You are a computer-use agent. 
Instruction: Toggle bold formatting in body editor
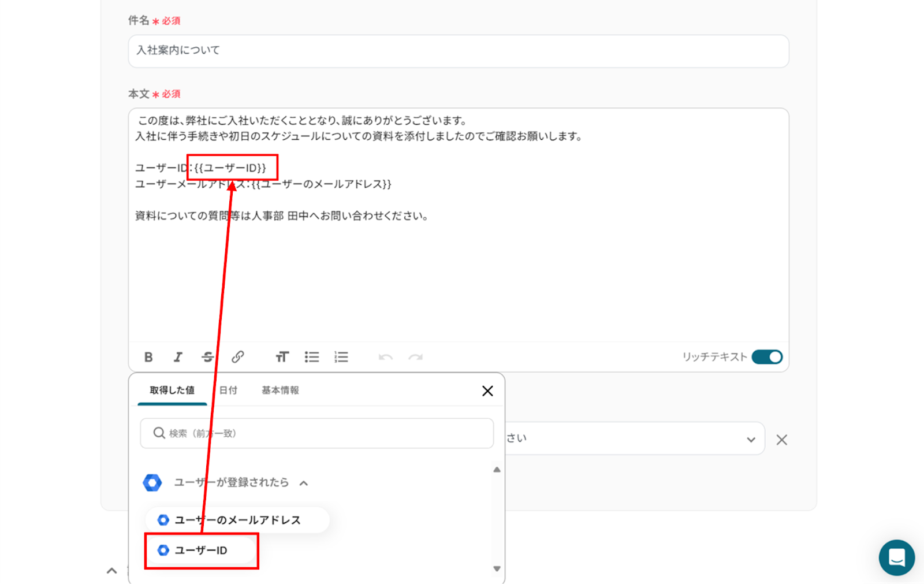pyautogui.click(x=148, y=357)
